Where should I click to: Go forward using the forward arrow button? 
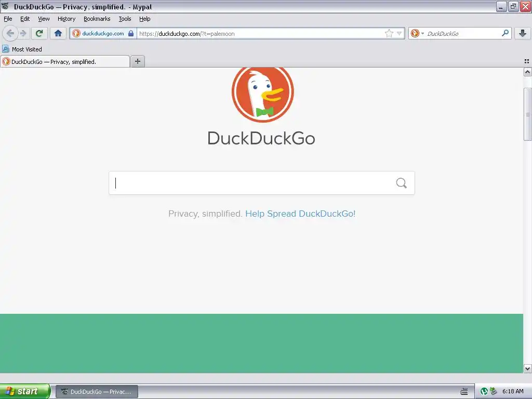coord(23,33)
